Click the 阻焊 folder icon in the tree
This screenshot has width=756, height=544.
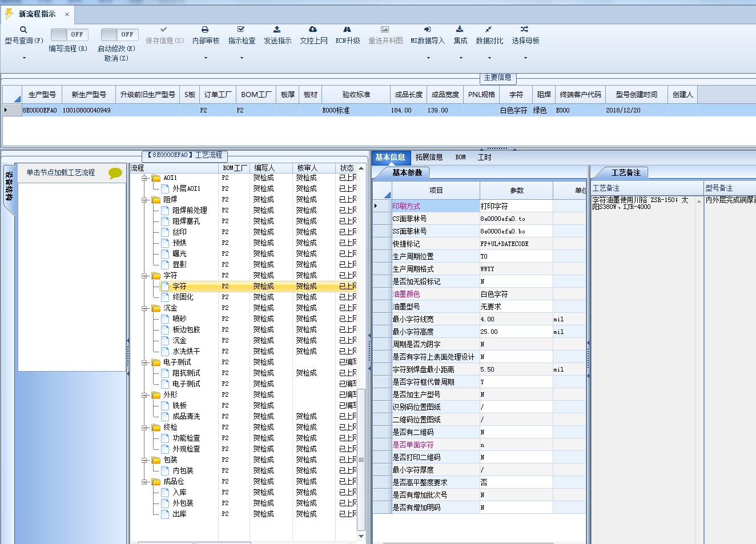156,200
